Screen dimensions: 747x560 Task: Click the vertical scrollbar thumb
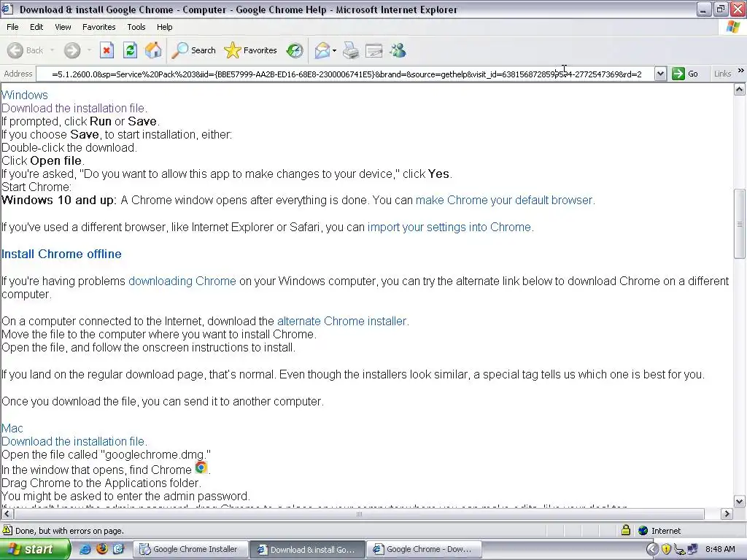[x=740, y=224]
